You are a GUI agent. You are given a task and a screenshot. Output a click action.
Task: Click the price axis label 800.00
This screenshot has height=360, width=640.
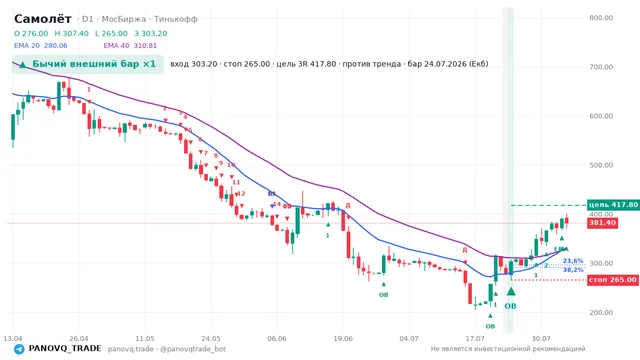click(601, 18)
